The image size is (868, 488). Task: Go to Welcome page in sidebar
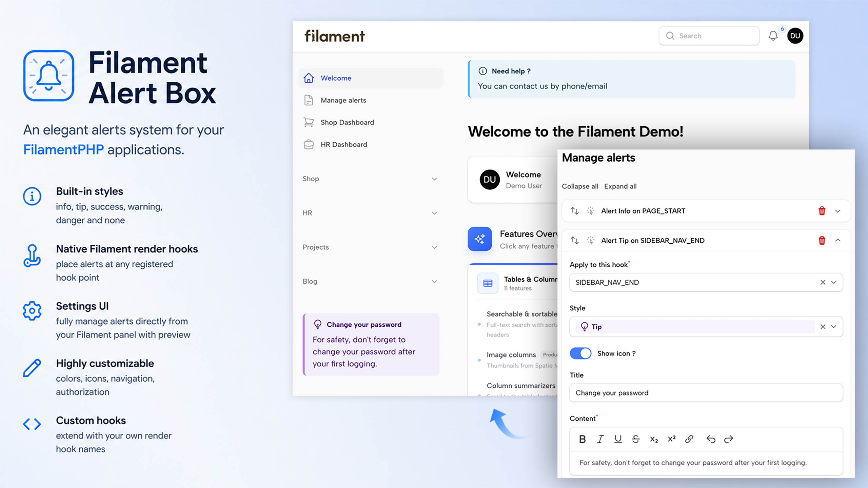pos(371,78)
